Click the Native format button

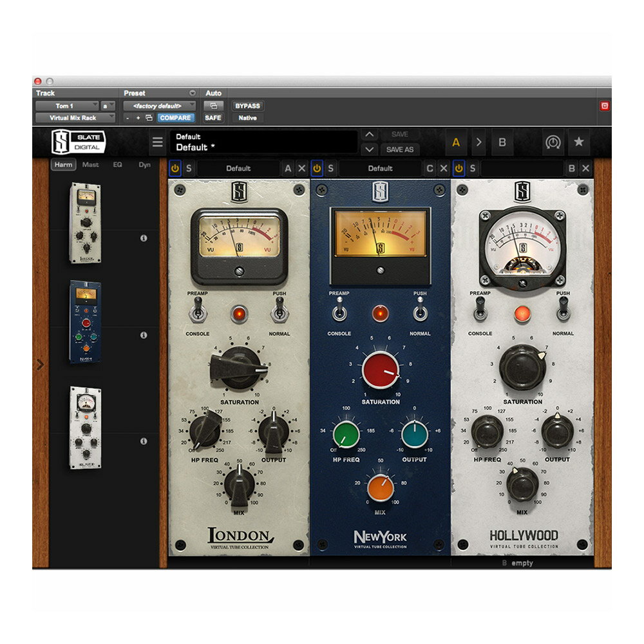pyautogui.click(x=247, y=118)
